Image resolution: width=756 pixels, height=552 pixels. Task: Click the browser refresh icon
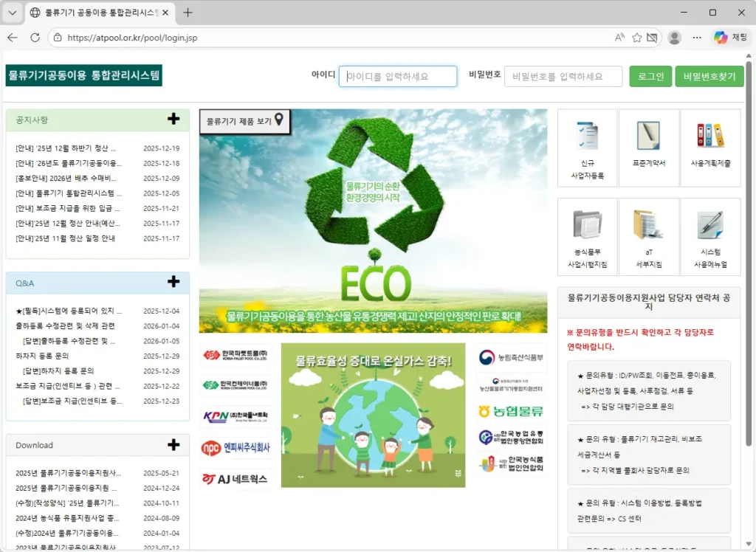coord(35,38)
